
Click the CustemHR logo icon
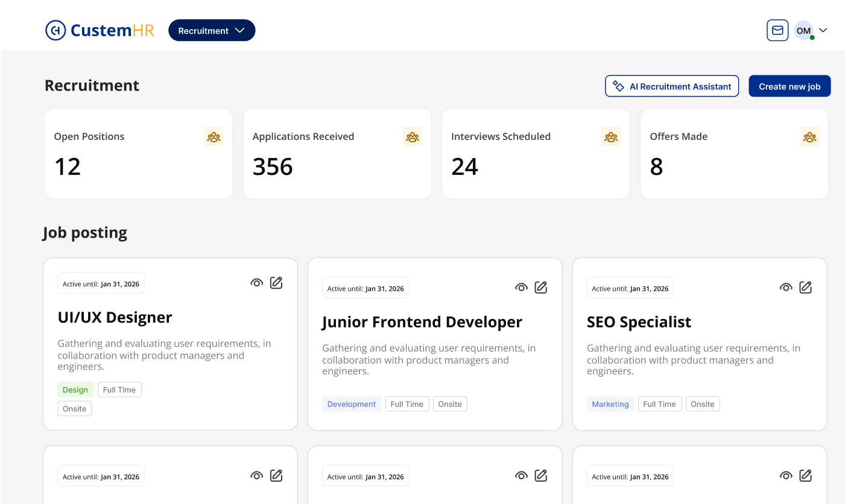click(55, 30)
